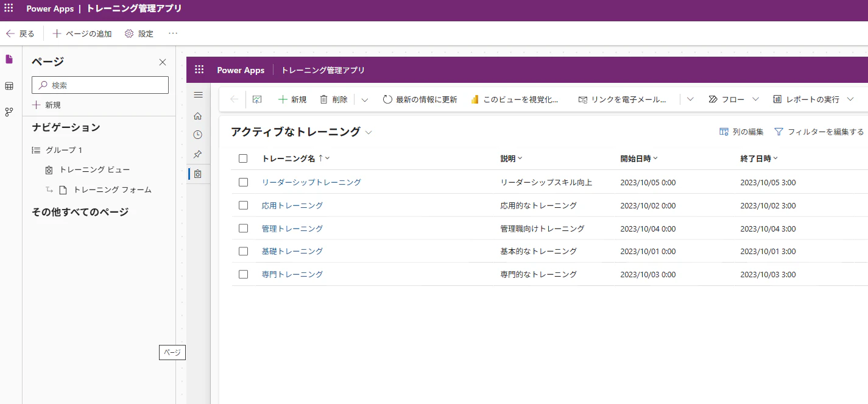The image size is (868, 404).
Task: Click the 検索 search field in ページ panel
Action: 100,85
